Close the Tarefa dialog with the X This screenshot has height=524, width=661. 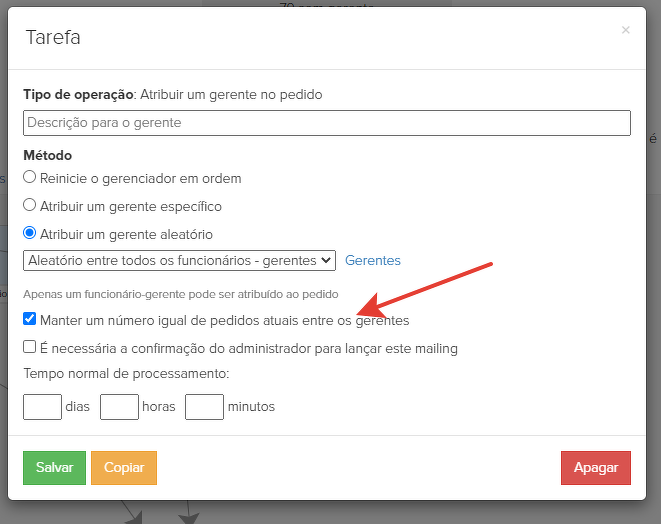[x=626, y=30]
